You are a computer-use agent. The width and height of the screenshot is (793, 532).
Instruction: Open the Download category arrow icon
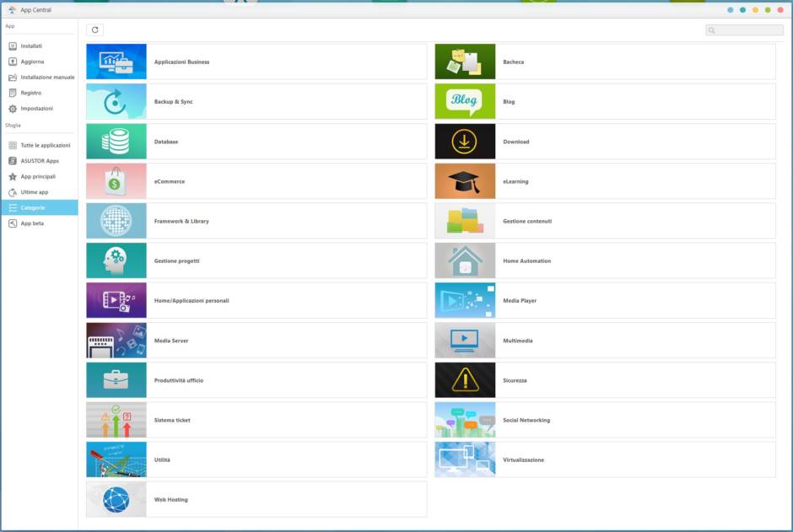click(465, 142)
